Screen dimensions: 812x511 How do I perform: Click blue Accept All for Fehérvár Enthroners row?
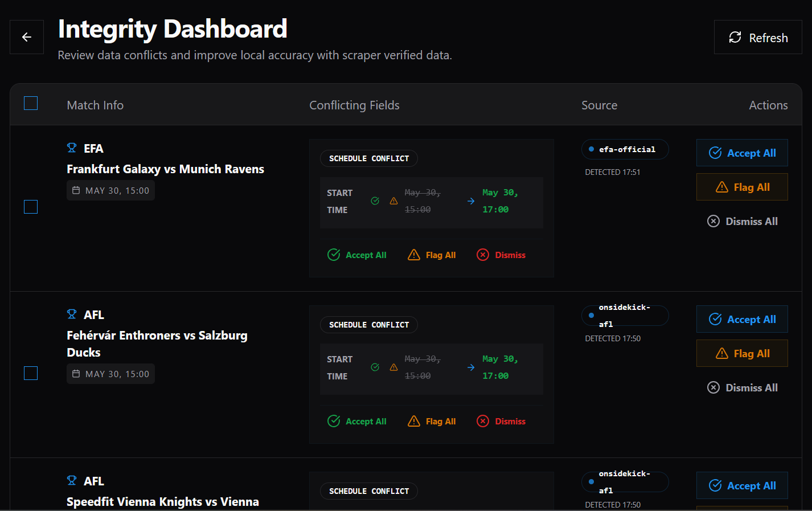(742, 319)
